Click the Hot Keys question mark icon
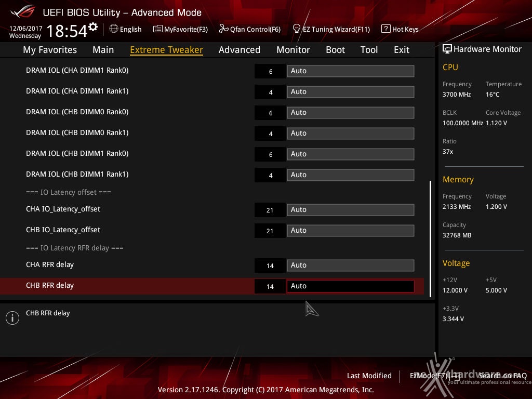532x399 pixels. tap(386, 29)
